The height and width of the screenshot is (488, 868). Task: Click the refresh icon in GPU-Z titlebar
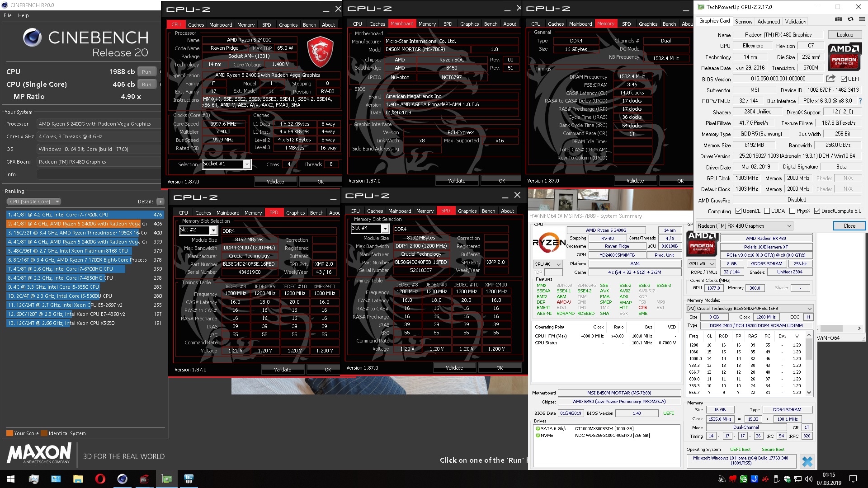pyautogui.click(x=851, y=19)
